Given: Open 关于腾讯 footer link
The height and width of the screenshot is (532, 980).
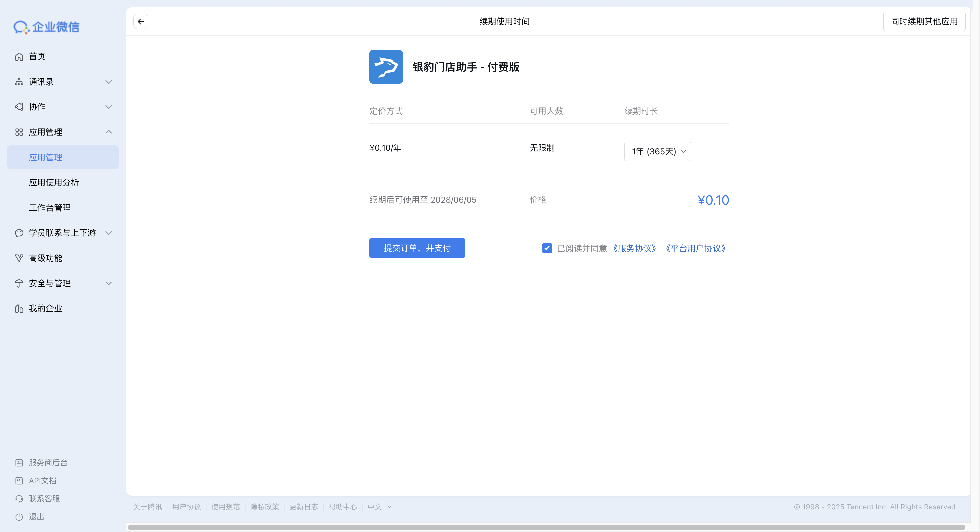Looking at the screenshot, I should pyautogui.click(x=147, y=507).
